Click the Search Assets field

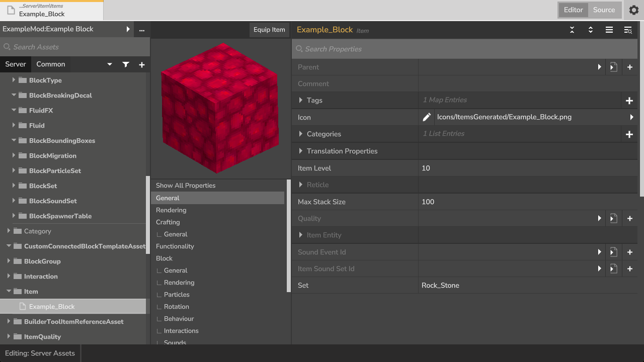coord(75,47)
